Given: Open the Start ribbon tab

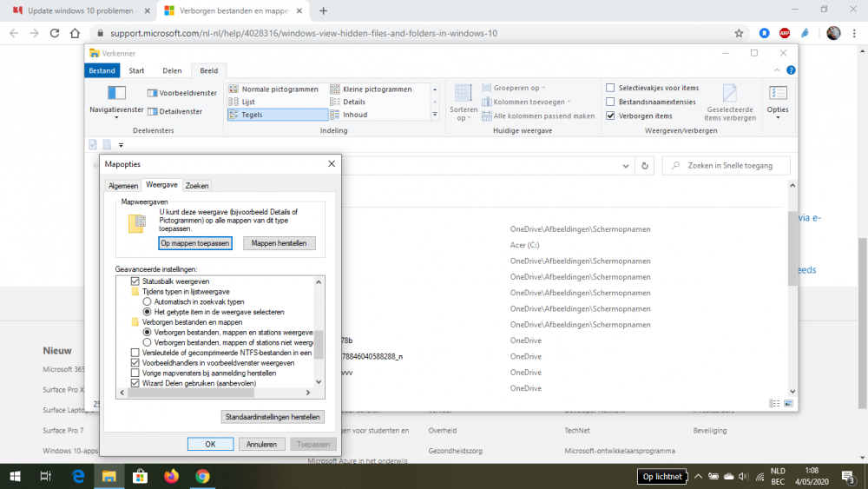Looking at the screenshot, I should coord(136,70).
